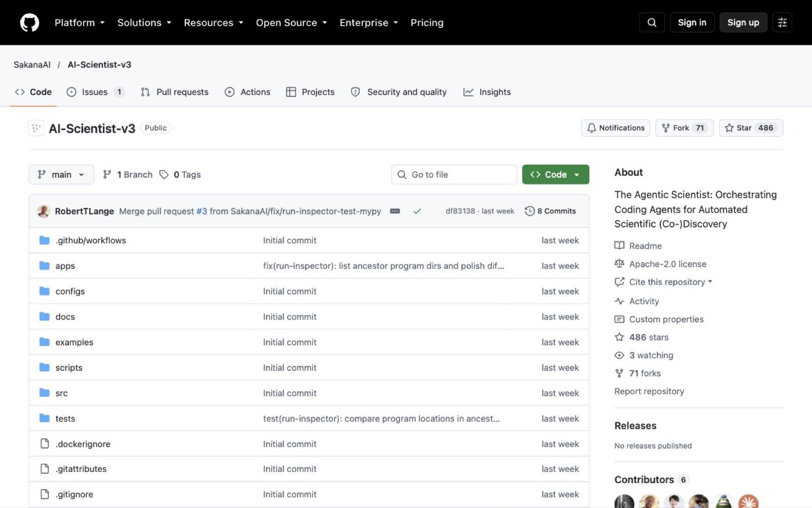Open the 1 Branch list
The width and height of the screenshot is (812, 508).
pyautogui.click(x=128, y=175)
